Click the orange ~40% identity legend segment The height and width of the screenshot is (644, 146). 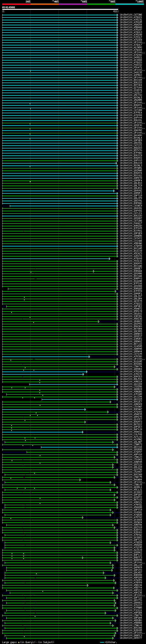pyautogui.click(x=44, y=4)
